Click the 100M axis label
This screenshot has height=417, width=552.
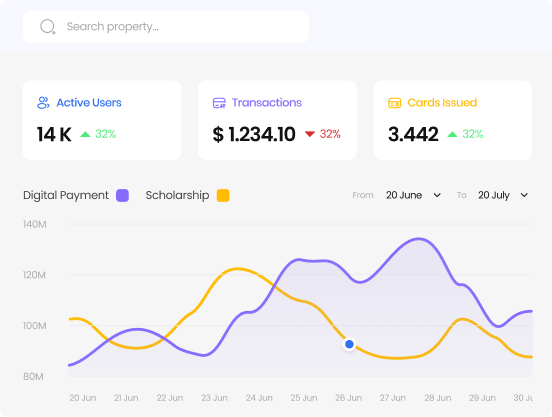coord(34,326)
